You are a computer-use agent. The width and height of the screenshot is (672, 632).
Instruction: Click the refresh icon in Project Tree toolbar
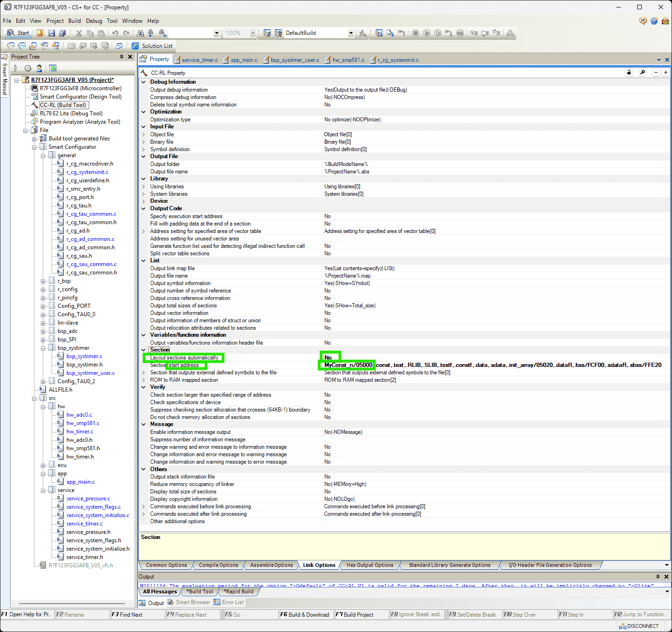[x=53, y=68]
